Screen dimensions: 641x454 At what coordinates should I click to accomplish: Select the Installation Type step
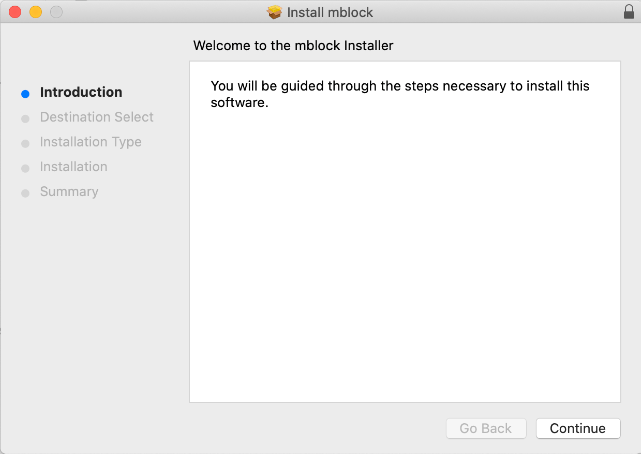click(x=91, y=142)
